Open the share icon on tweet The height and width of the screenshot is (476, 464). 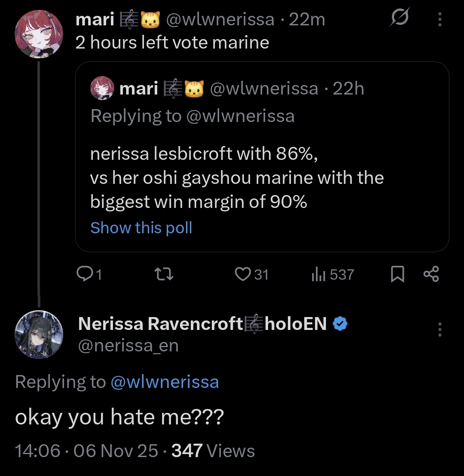coord(431,274)
